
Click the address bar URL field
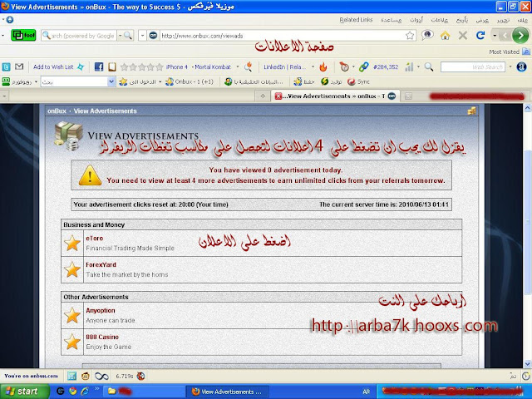point(283,36)
